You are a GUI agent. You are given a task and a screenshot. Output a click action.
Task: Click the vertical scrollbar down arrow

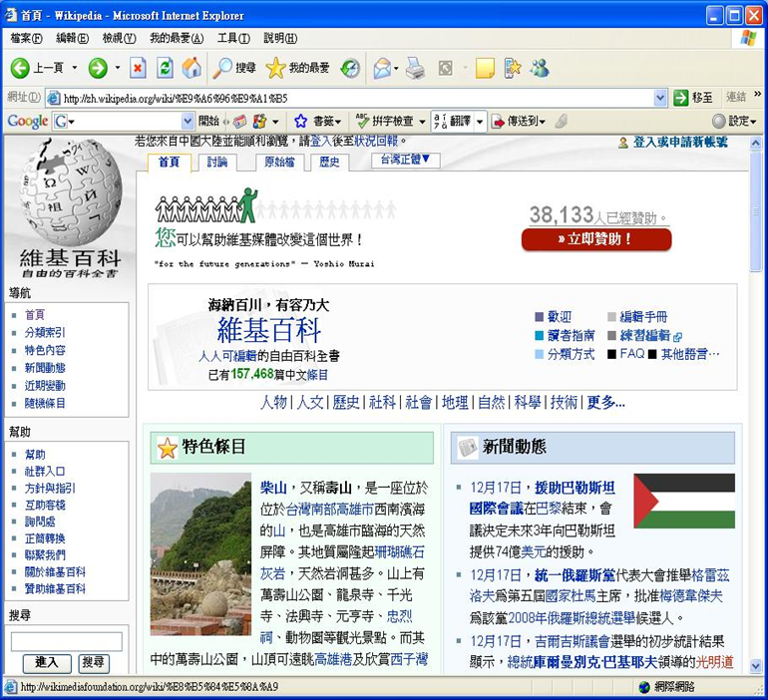click(x=756, y=666)
